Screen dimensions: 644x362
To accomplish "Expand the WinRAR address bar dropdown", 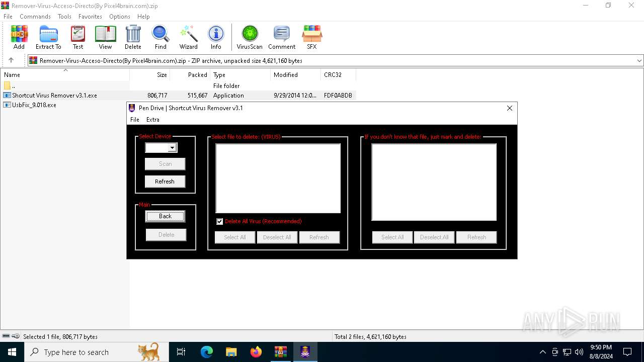I will (x=639, y=60).
